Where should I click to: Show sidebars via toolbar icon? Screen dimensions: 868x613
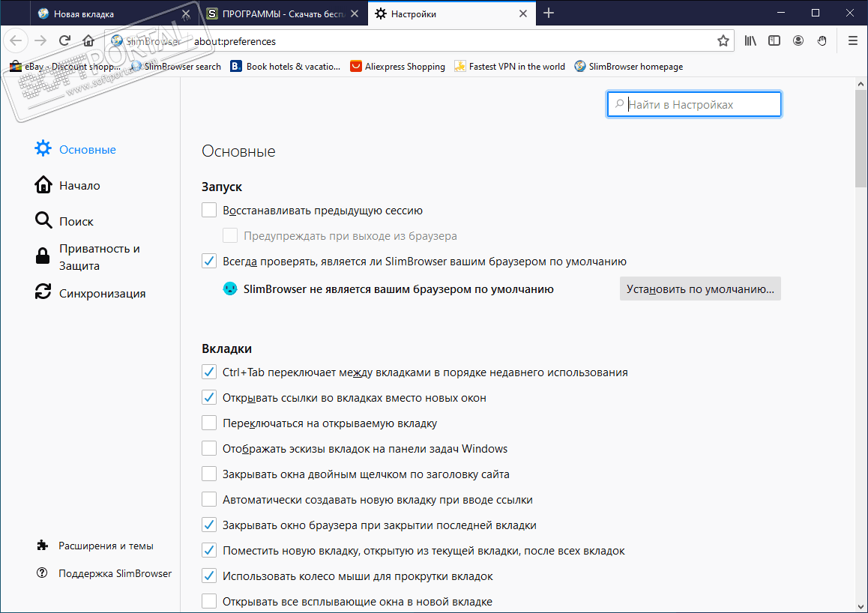coord(774,41)
